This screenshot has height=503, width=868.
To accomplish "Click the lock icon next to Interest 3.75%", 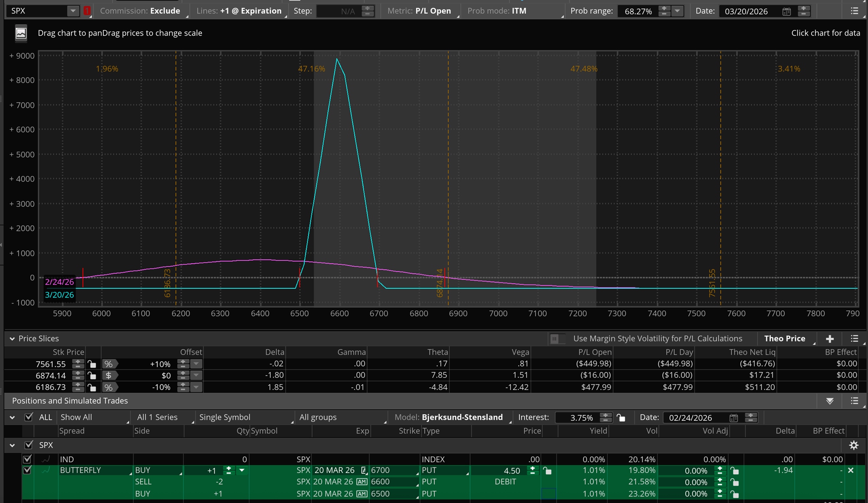I will coord(621,417).
